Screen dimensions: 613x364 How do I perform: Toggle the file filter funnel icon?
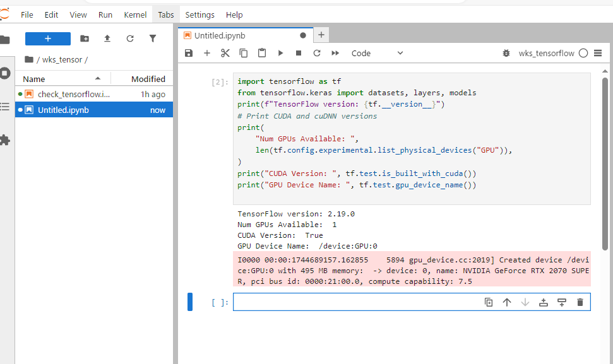(x=153, y=38)
